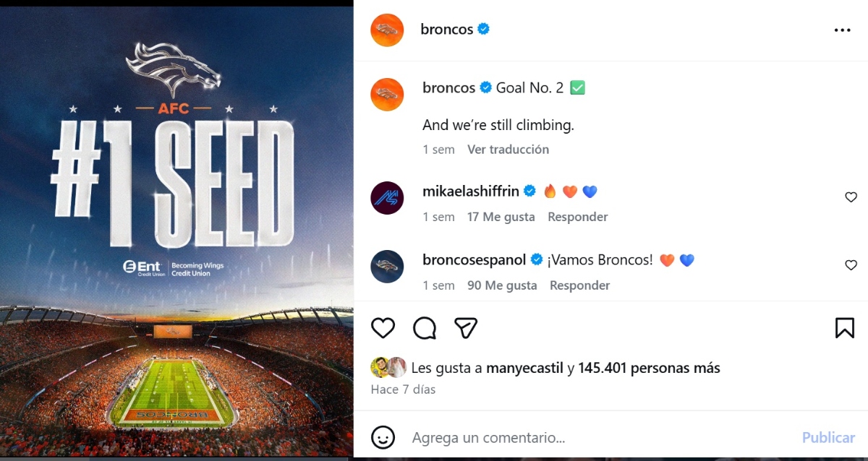
Task: Like the post with the heart icon
Action: point(383,328)
